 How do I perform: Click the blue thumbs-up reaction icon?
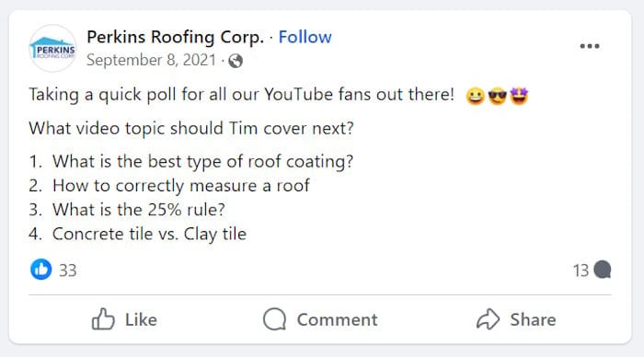pos(41,270)
